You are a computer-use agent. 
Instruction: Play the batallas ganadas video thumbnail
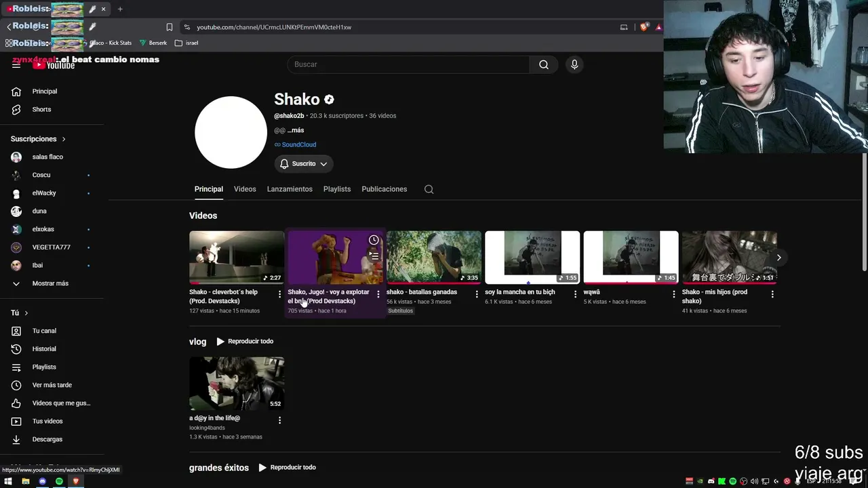[434, 258]
